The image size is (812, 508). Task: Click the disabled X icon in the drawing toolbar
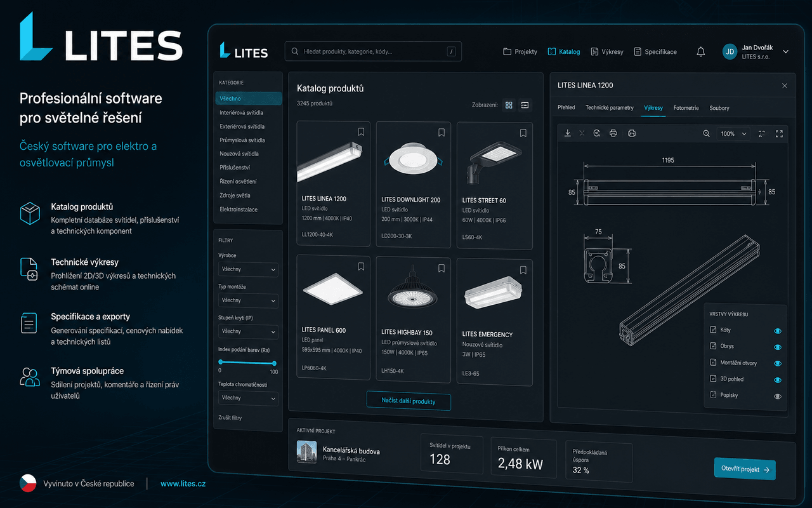pos(582,133)
